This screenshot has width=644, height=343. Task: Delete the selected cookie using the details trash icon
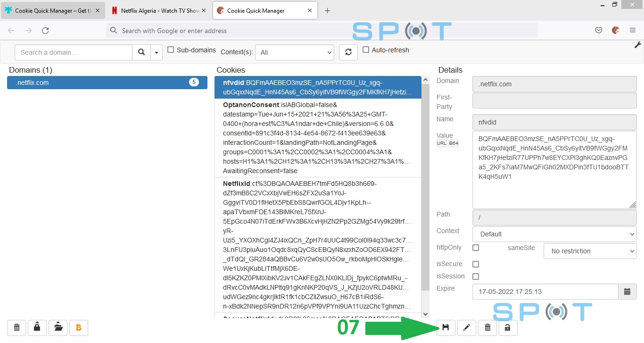coord(487,327)
